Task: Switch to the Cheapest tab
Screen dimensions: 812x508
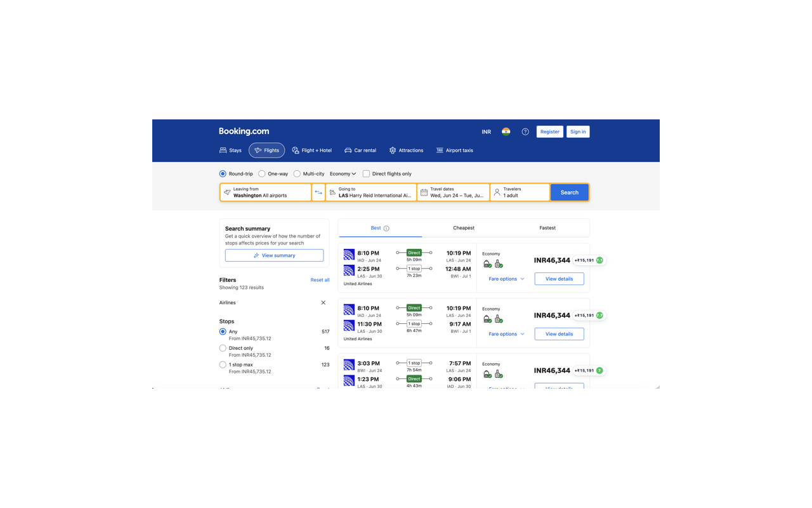Action: point(464,228)
